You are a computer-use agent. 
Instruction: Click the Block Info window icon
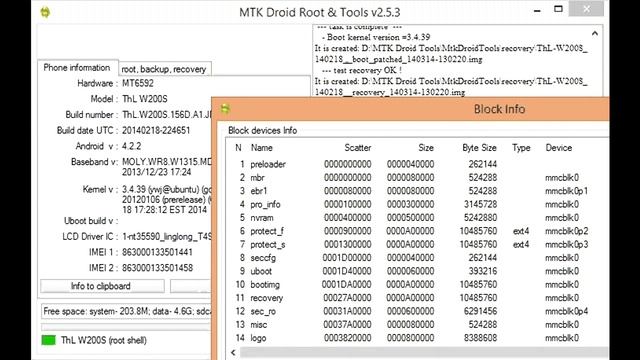[225, 109]
